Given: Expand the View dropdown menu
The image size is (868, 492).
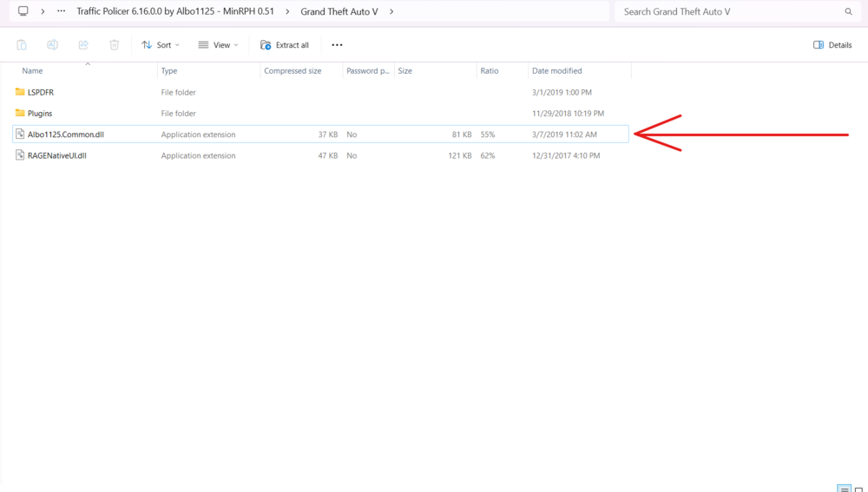Looking at the screenshot, I should tap(217, 45).
